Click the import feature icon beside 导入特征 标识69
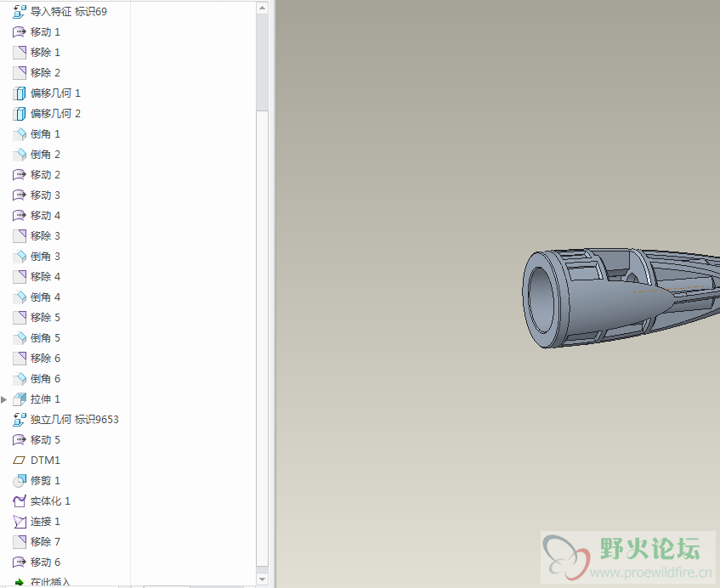The image size is (720, 588). click(20, 12)
